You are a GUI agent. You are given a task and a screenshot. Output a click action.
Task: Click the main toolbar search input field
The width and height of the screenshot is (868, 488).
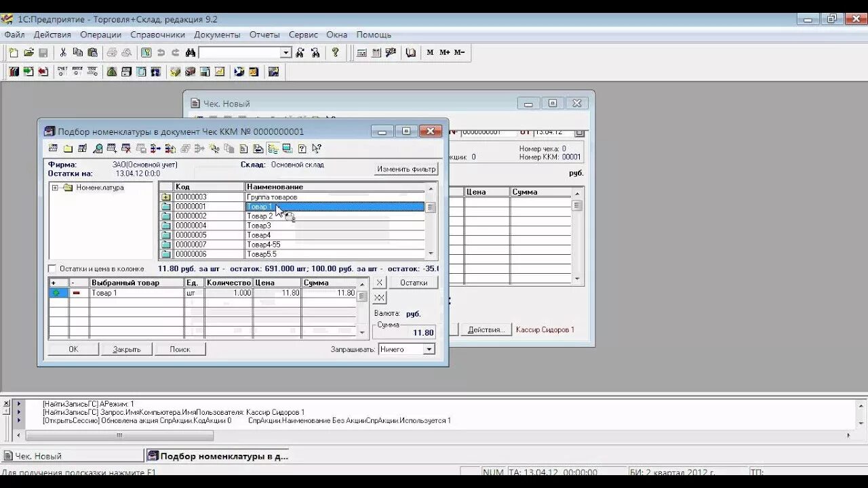click(x=239, y=53)
